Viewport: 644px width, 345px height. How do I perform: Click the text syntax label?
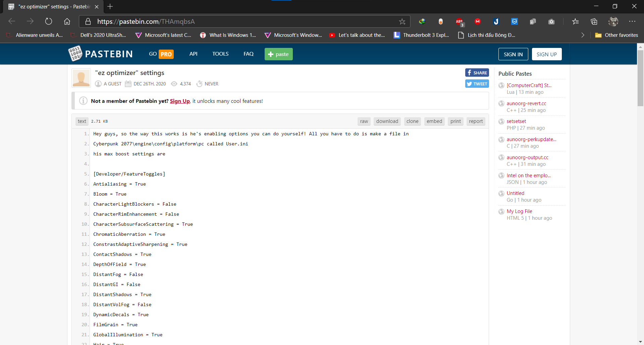click(82, 121)
